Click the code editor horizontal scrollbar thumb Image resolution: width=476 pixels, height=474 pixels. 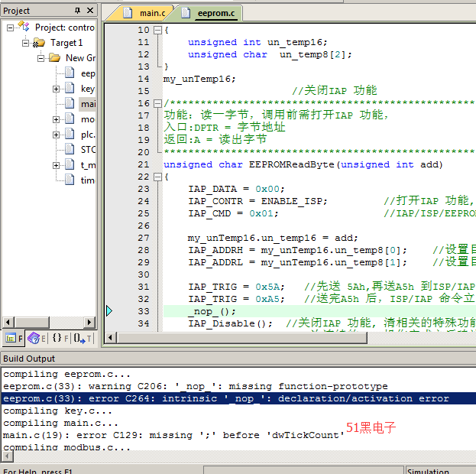[x=242, y=337]
